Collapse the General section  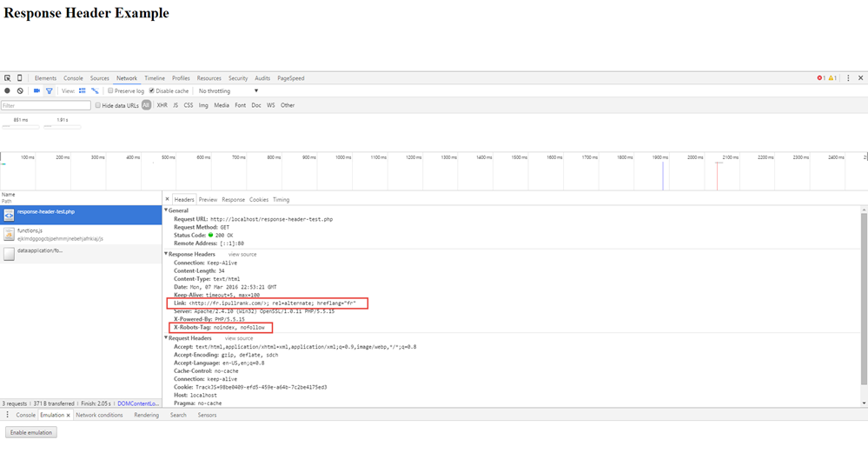pyautogui.click(x=167, y=210)
